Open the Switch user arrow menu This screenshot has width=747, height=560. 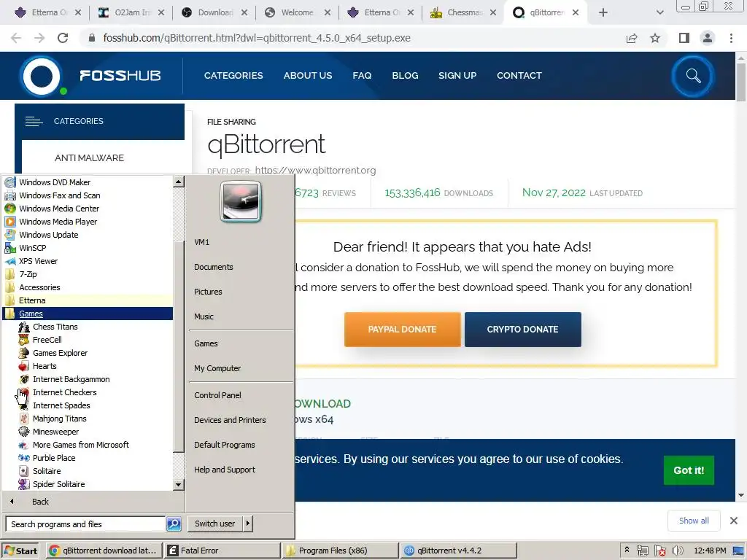[247, 524]
